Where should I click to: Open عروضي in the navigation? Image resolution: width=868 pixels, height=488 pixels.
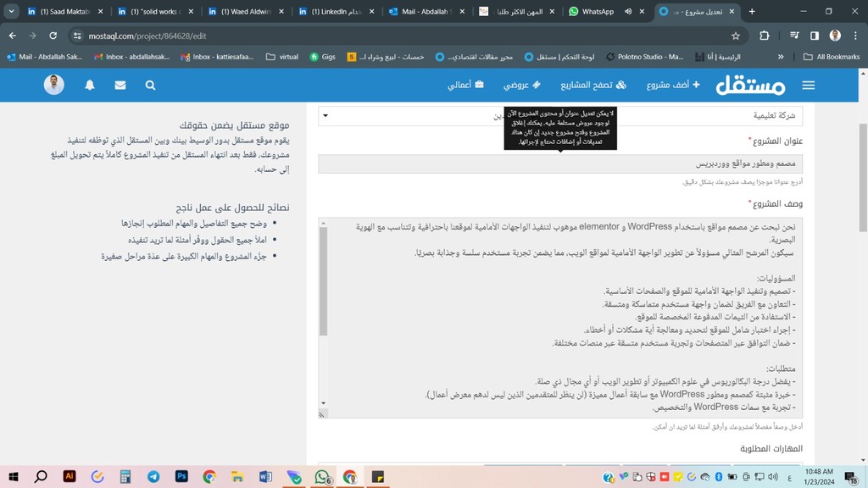coord(522,86)
